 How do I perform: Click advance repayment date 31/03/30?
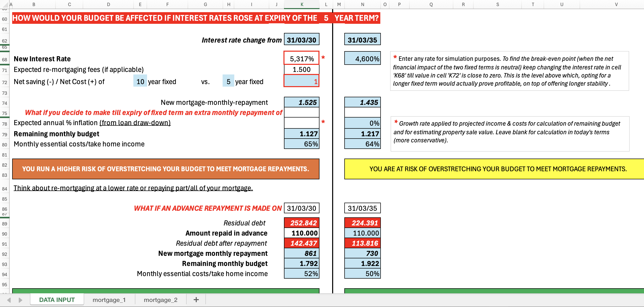[x=301, y=208]
